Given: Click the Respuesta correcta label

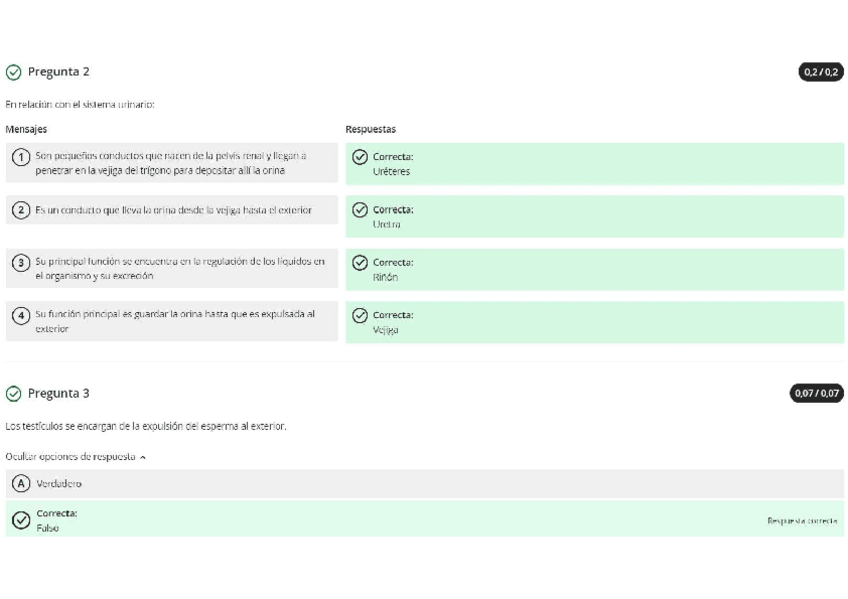Looking at the screenshot, I should click(x=802, y=521).
